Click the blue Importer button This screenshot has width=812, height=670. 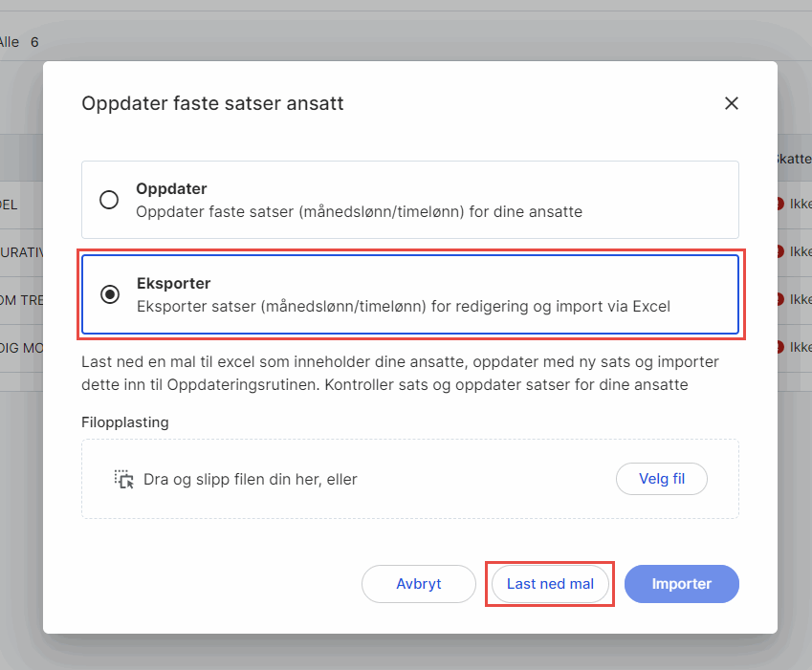click(x=681, y=583)
